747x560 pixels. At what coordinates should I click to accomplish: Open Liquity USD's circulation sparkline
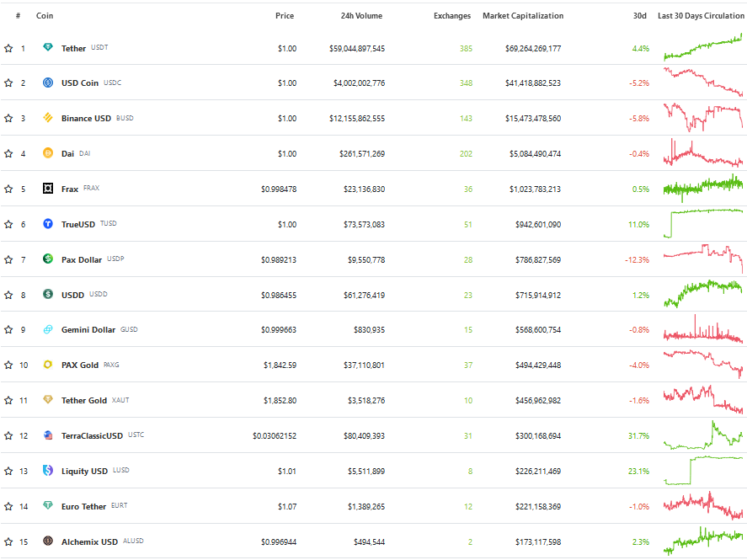point(703,471)
